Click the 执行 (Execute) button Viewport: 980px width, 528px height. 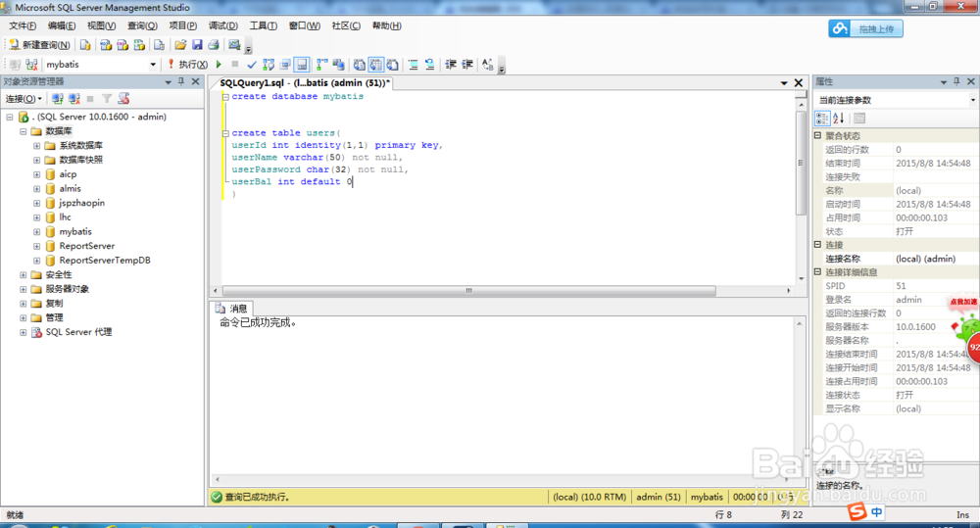click(187, 65)
